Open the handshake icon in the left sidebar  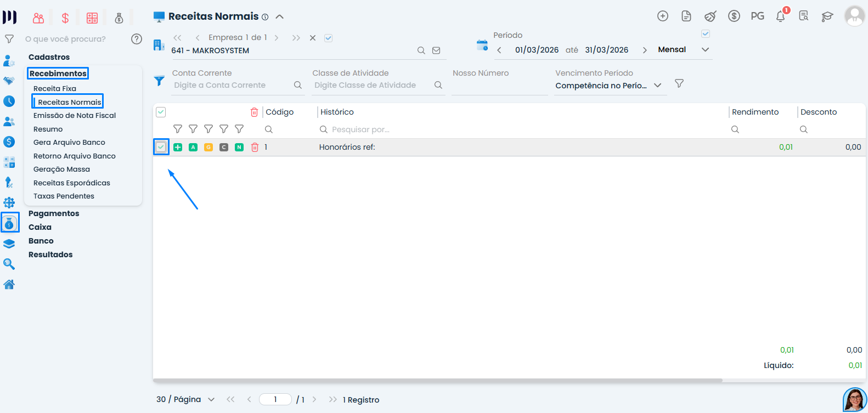(9, 81)
